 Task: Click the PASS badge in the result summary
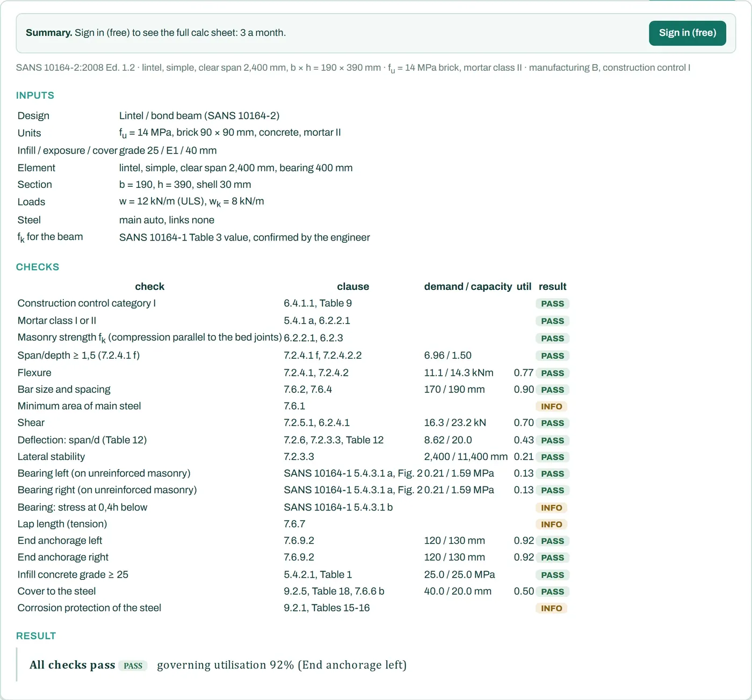[133, 666]
